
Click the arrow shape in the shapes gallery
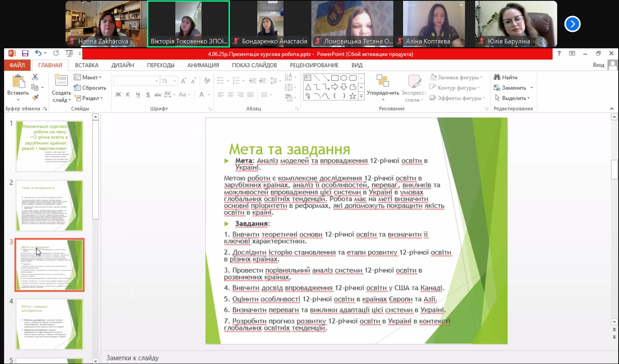pyautogui.click(x=335, y=87)
